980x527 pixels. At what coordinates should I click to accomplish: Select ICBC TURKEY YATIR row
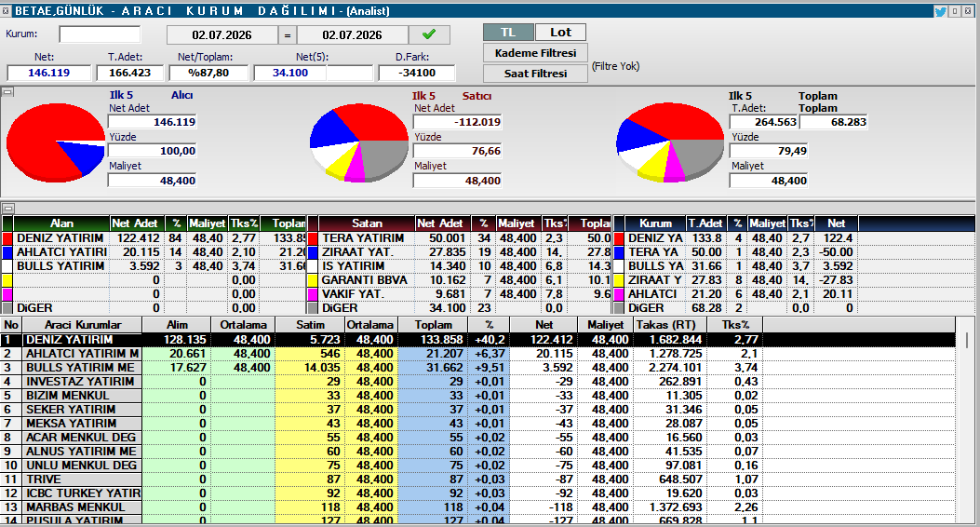coord(478,493)
